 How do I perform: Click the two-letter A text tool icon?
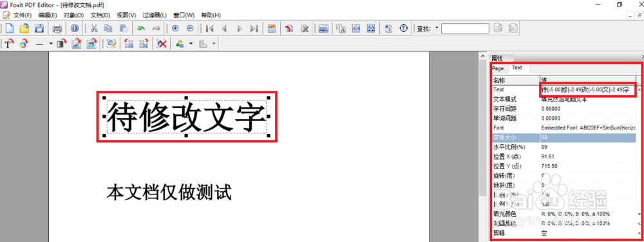341,28
